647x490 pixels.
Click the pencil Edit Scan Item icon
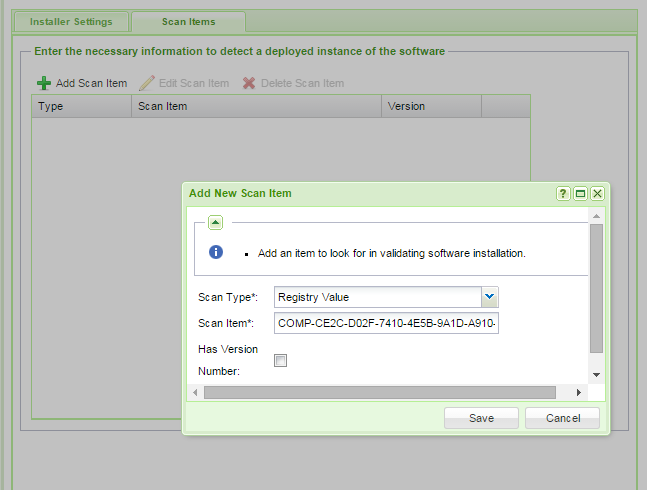(x=147, y=83)
